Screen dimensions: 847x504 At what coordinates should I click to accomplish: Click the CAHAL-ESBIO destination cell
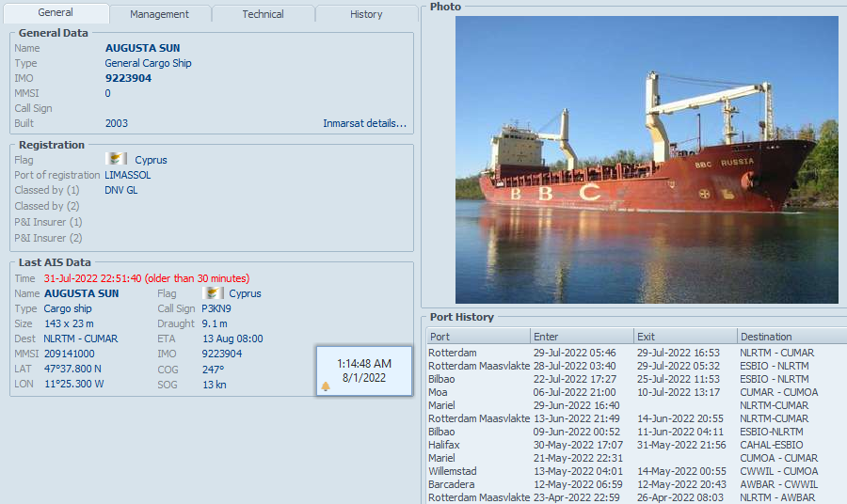point(772,445)
